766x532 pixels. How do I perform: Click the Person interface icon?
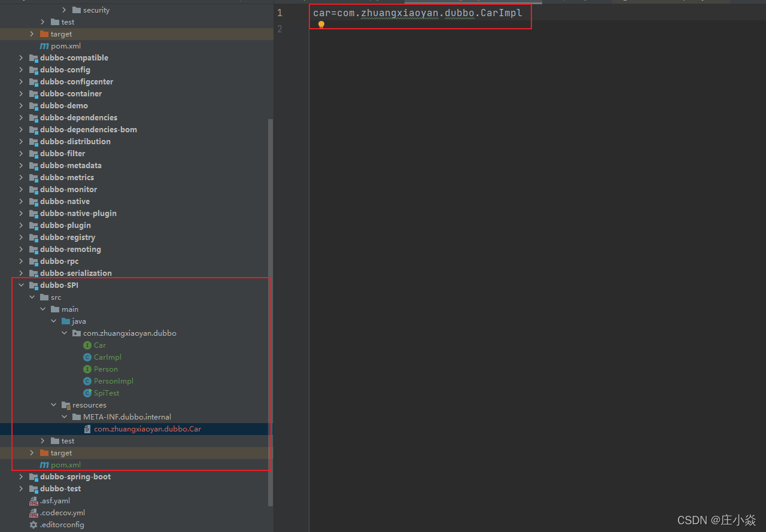coord(87,369)
